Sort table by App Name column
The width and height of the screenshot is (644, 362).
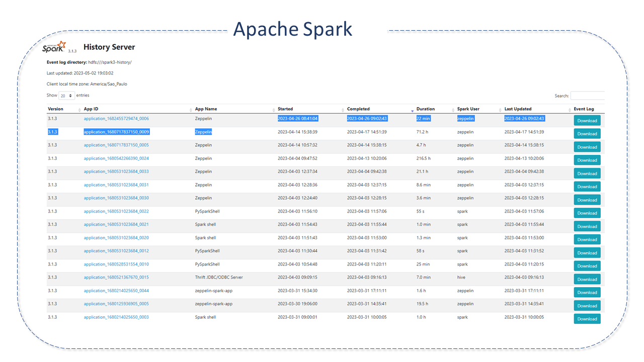[234, 109]
